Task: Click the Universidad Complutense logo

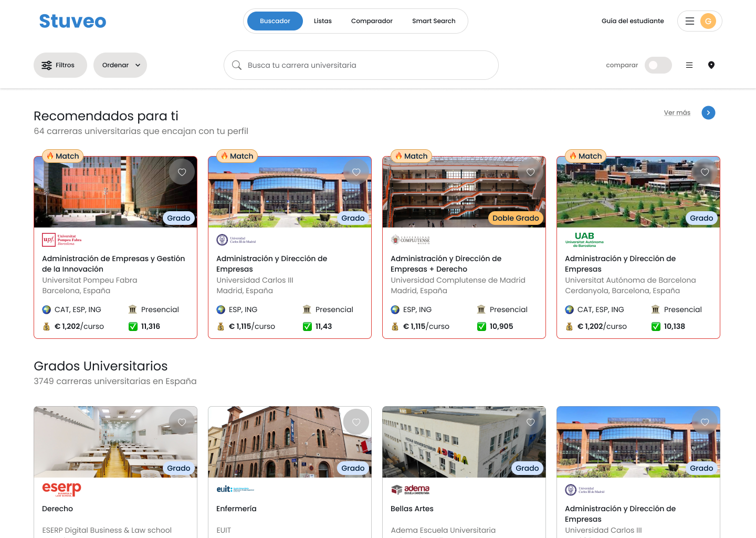Action: pyautogui.click(x=411, y=240)
